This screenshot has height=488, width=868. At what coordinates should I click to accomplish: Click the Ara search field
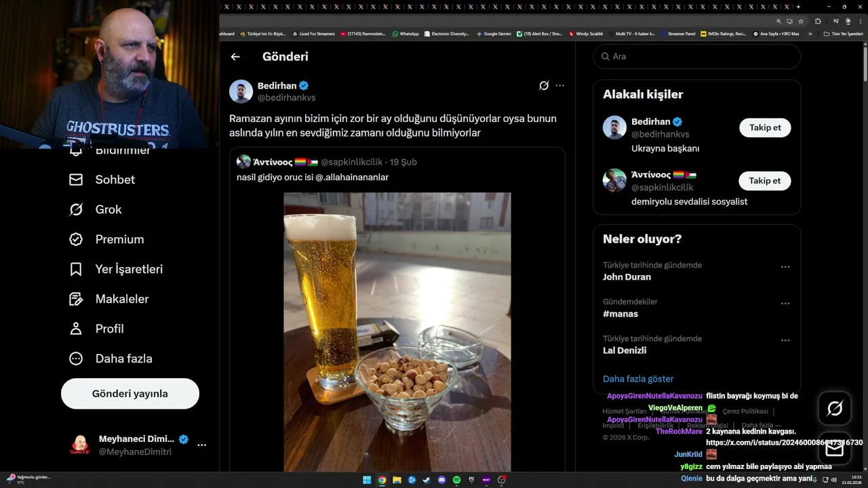697,56
